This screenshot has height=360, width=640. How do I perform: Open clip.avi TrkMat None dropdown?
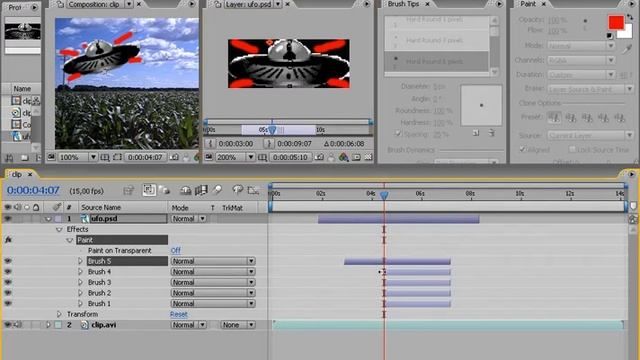238,325
